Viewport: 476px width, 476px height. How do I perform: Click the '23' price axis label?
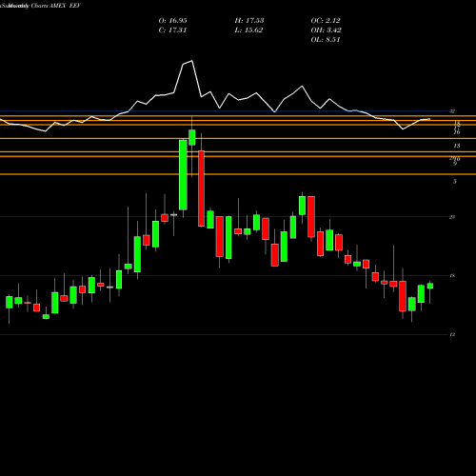pos(452,217)
